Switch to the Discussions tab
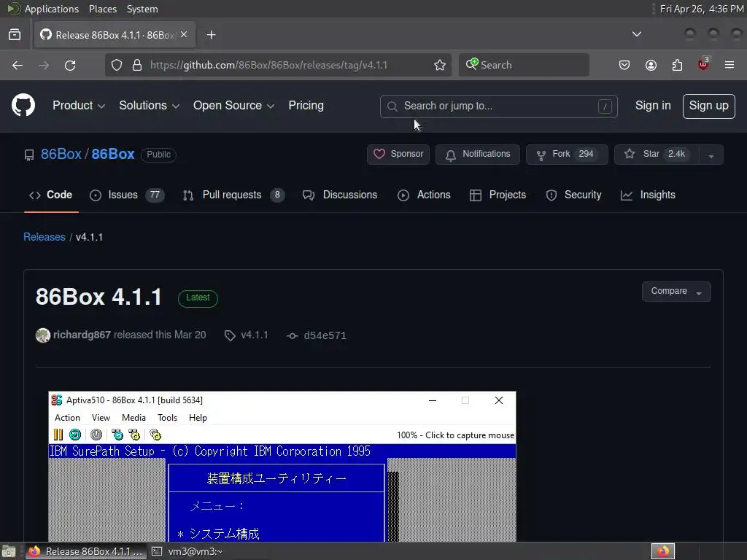Viewport: 747px width, 560px height. point(340,195)
